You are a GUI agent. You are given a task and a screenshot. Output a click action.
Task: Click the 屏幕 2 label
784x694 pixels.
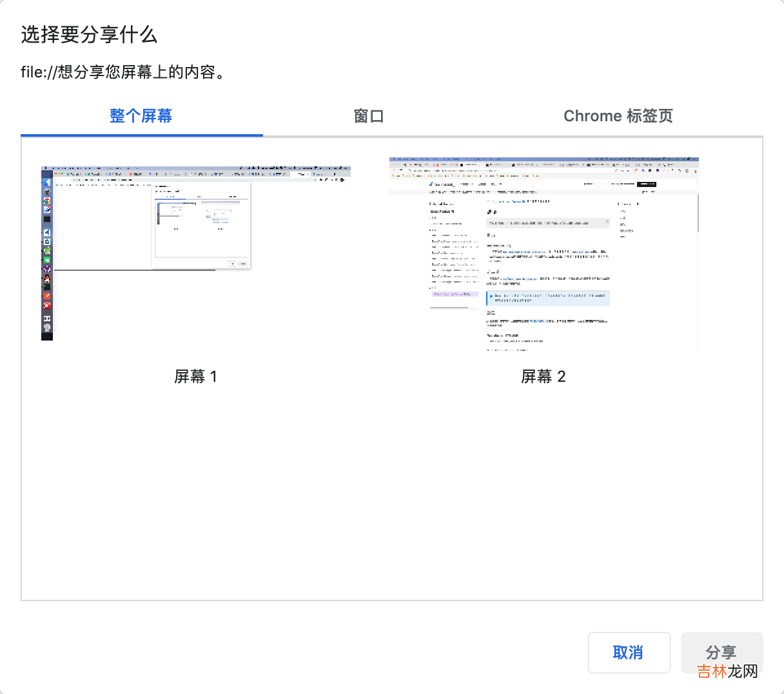[x=543, y=377]
